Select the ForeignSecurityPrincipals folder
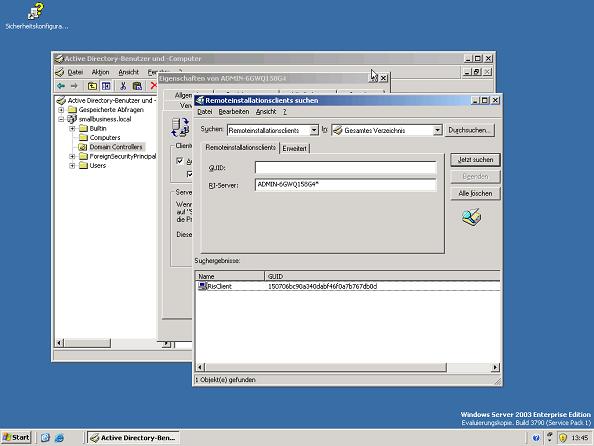The height and width of the screenshot is (446, 594). click(123, 156)
